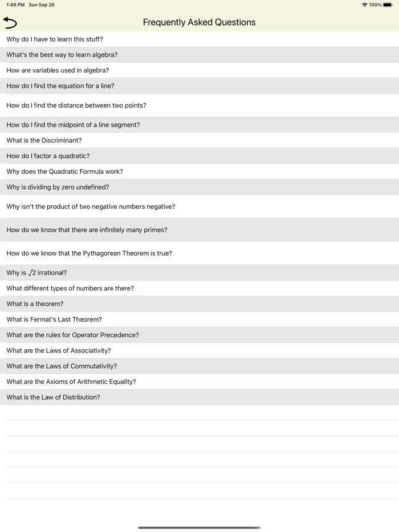Select the Pythagorean Theorem question
This screenshot has height=532, width=399.
(x=89, y=253)
